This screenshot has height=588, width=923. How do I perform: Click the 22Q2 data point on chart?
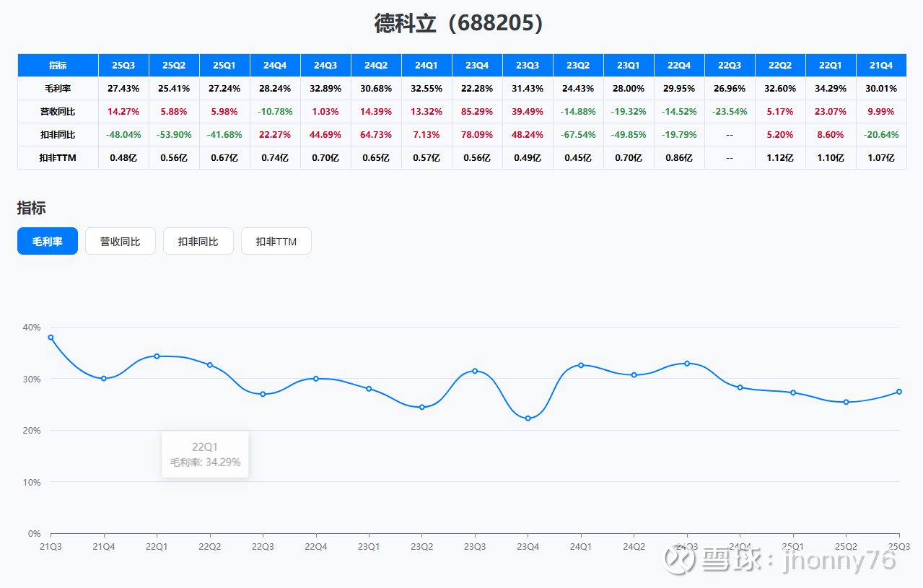(x=210, y=365)
